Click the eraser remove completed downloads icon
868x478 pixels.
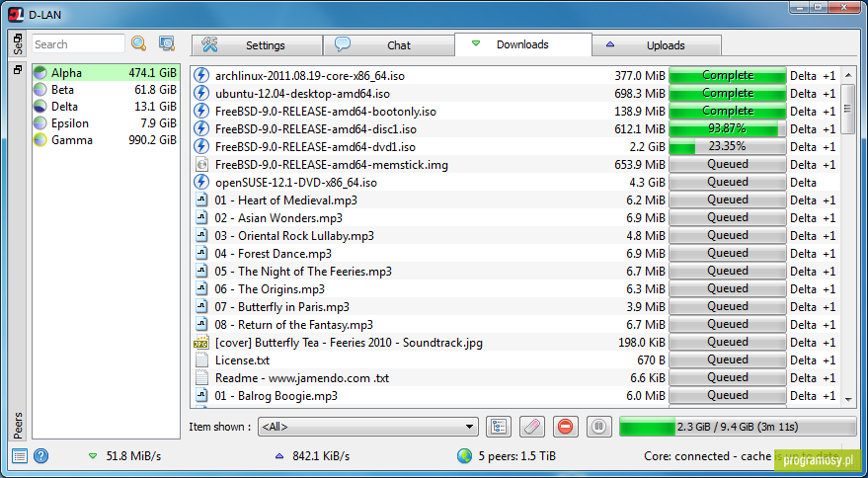point(532,427)
